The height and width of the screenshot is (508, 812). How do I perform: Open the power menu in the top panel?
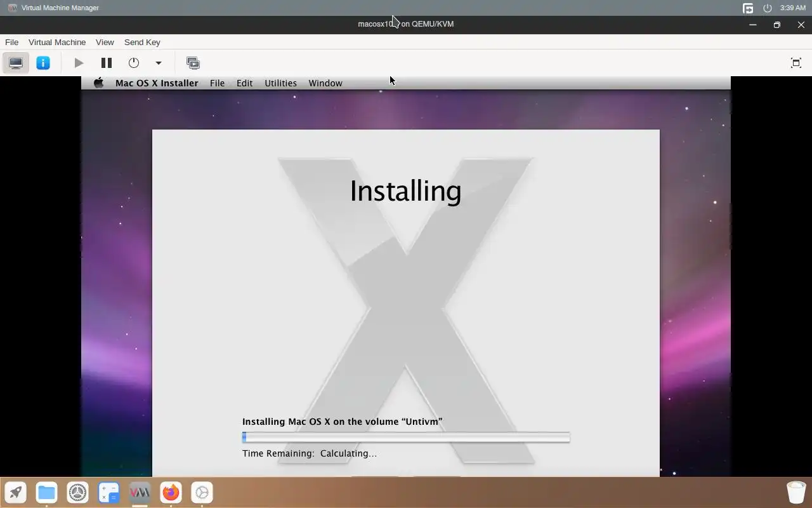pyautogui.click(x=767, y=8)
